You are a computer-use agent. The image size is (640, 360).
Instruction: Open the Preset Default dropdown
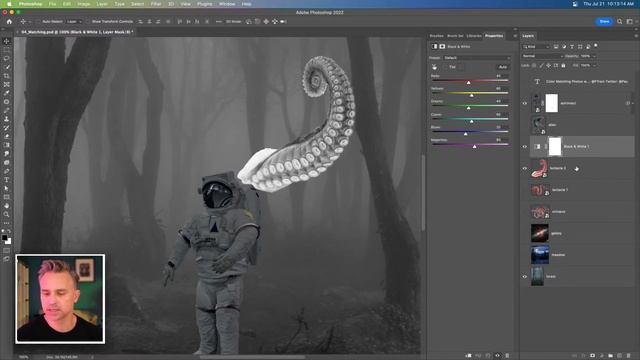click(477, 58)
